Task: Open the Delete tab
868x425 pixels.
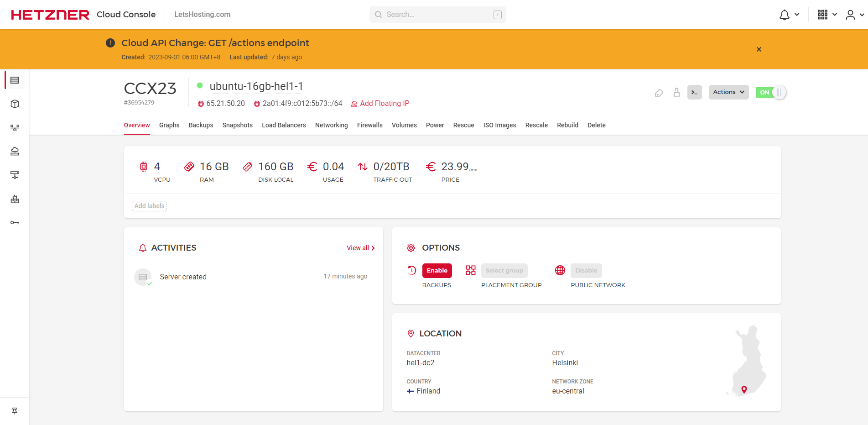Action: (597, 125)
